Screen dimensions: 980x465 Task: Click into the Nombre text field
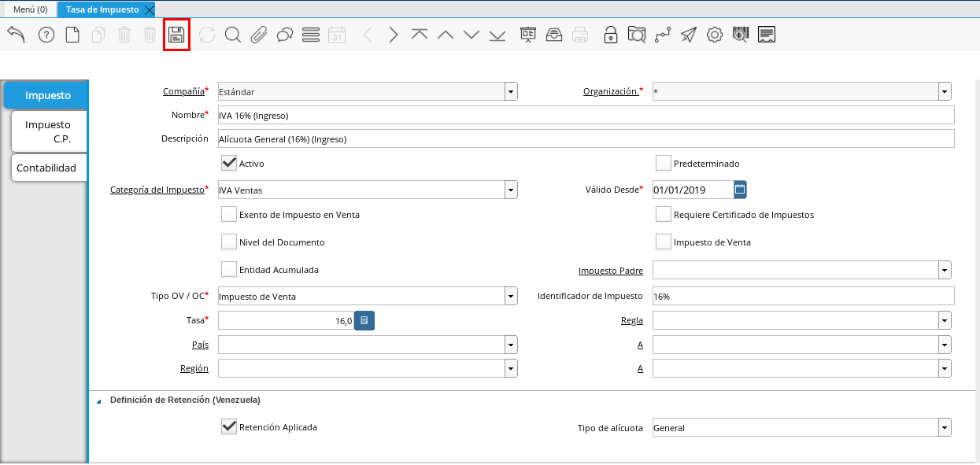click(585, 115)
